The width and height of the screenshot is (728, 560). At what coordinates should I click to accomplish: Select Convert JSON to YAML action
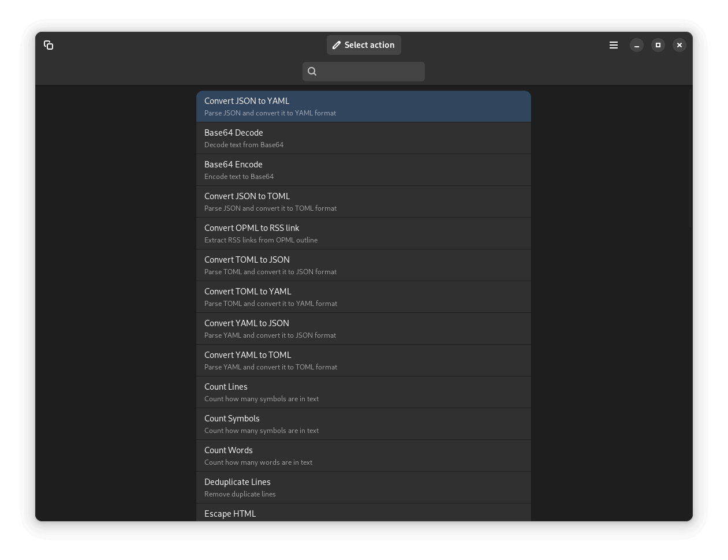click(x=363, y=106)
